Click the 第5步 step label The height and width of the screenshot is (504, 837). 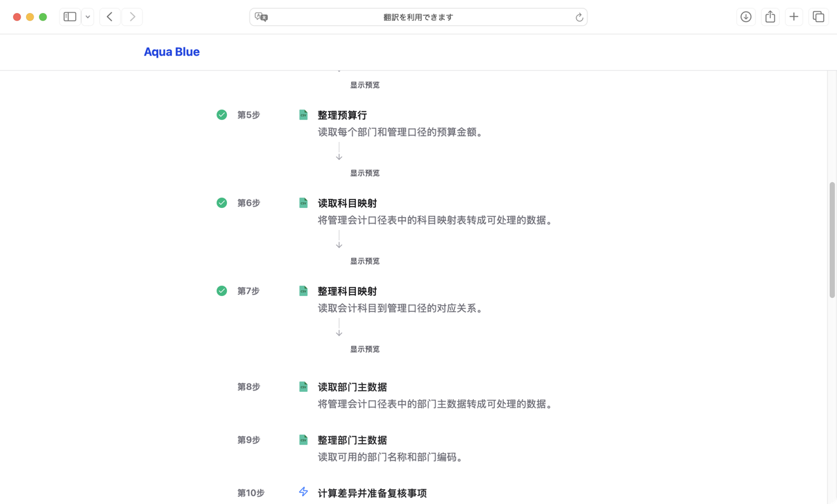(248, 115)
